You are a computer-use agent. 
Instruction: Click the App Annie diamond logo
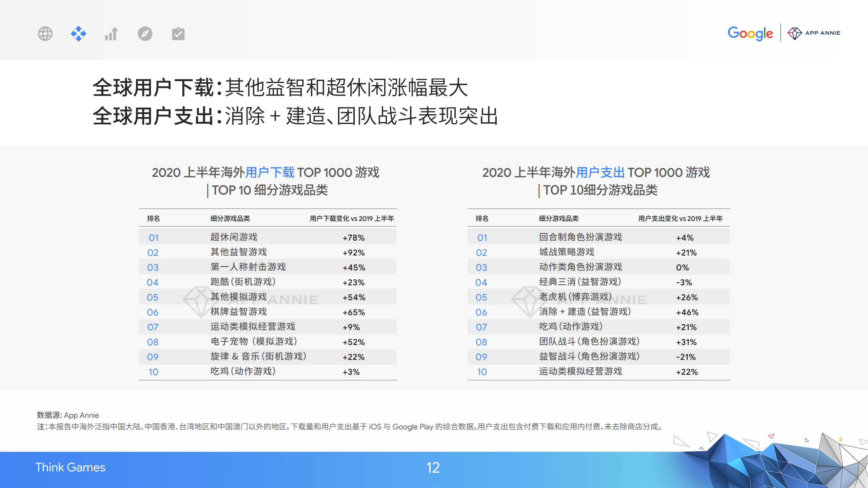[794, 33]
